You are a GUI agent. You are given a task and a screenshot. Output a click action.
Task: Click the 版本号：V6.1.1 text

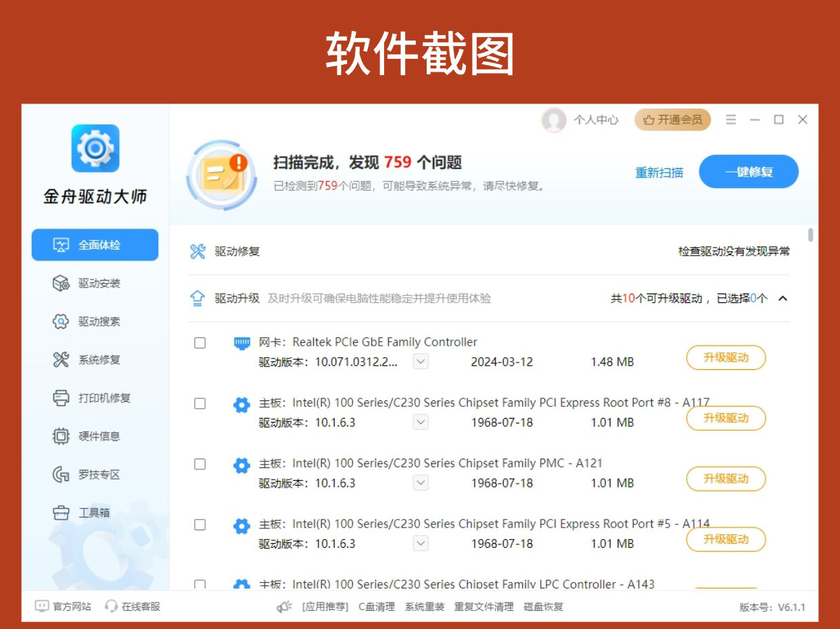(772, 607)
